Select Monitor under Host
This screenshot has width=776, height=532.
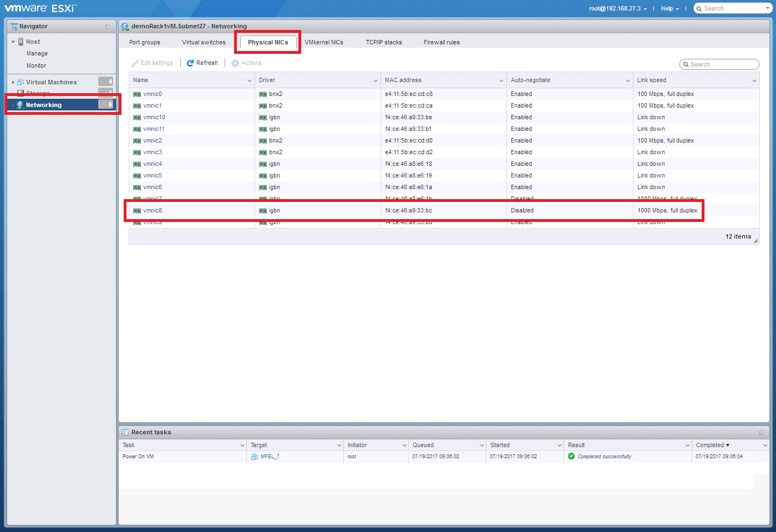click(x=37, y=66)
